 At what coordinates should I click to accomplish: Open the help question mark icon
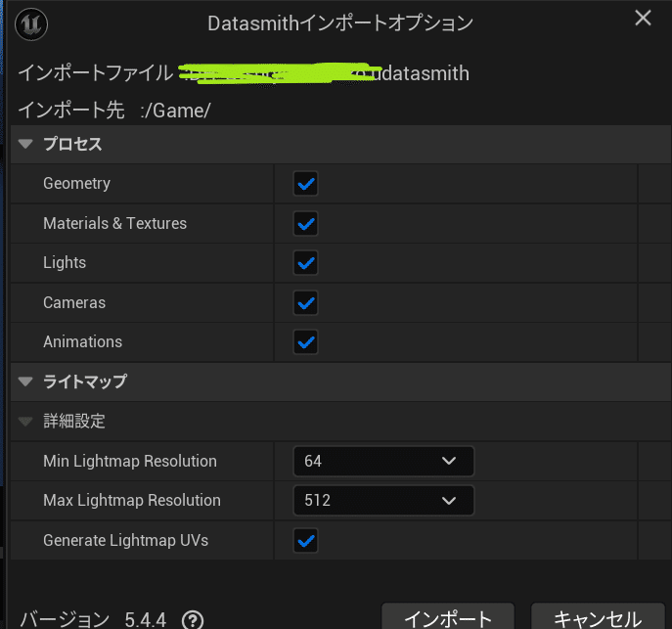pos(193,619)
